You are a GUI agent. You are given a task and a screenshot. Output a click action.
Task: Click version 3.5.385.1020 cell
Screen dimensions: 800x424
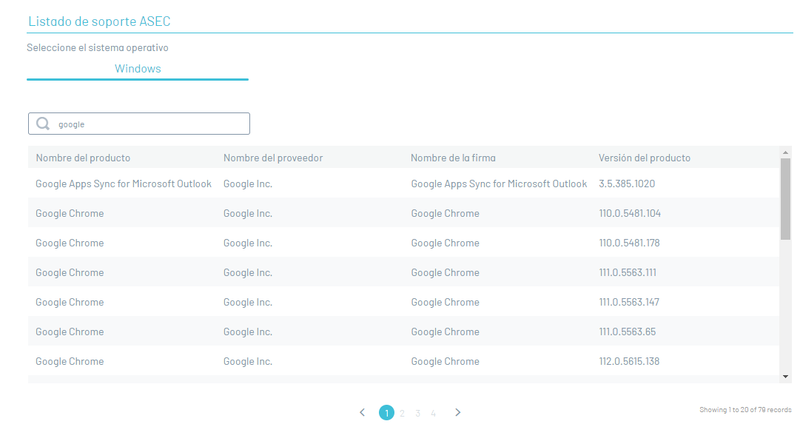(627, 184)
